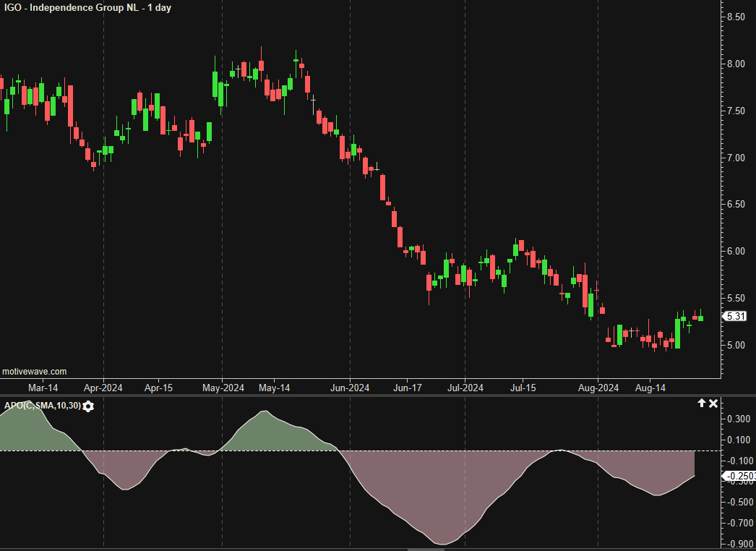Select the APO current value label -0.250
Image resolution: width=756 pixels, height=551 pixels.
pyautogui.click(x=739, y=476)
